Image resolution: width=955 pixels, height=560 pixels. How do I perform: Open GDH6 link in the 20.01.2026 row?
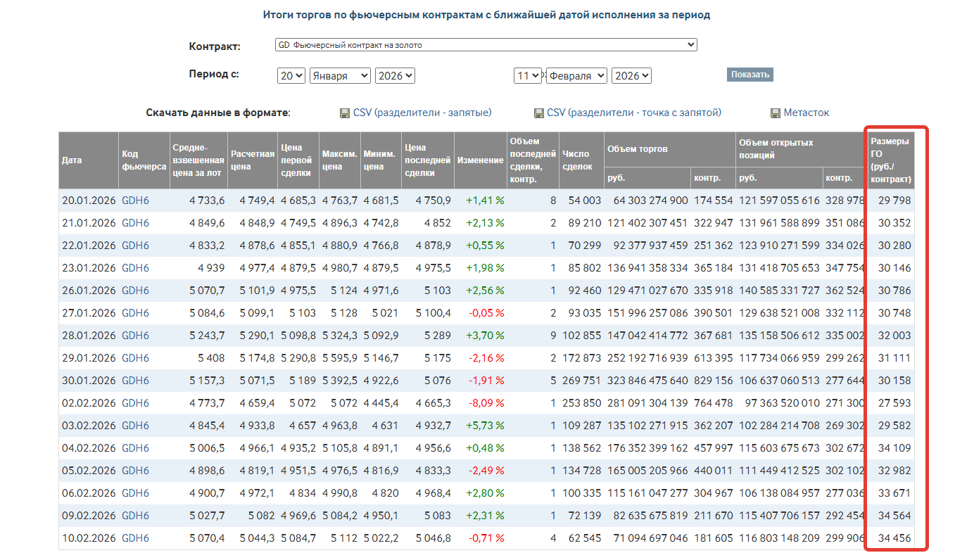pos(136,201)
